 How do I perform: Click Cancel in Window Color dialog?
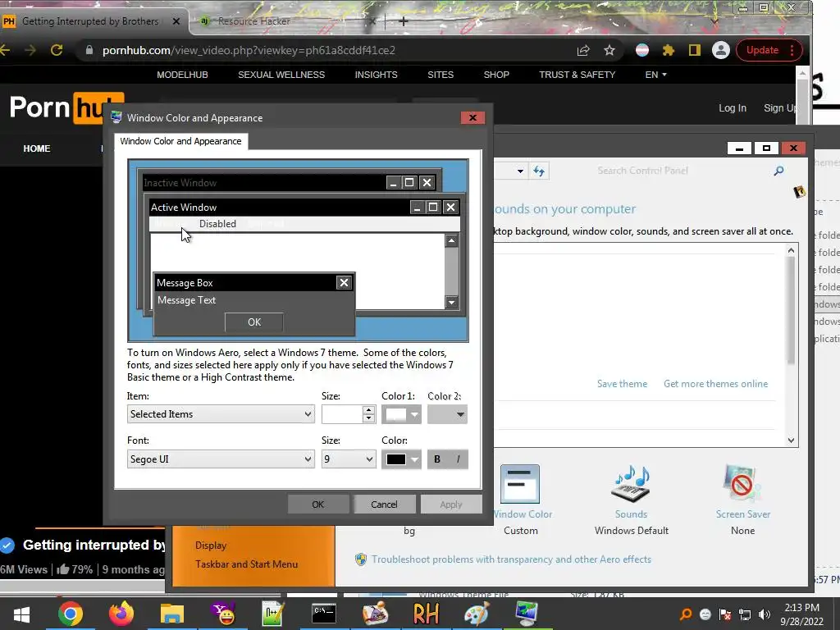384,504
